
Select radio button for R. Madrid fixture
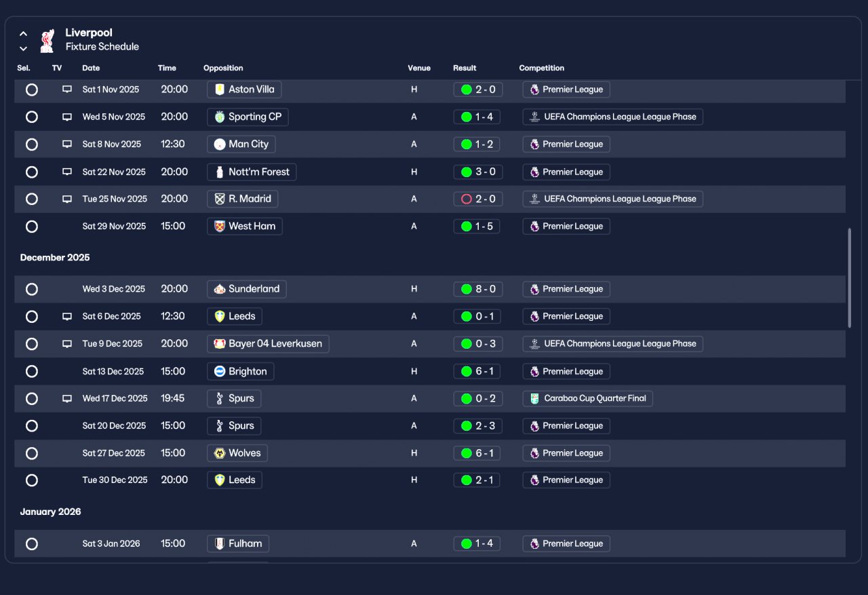pos(32,199)
